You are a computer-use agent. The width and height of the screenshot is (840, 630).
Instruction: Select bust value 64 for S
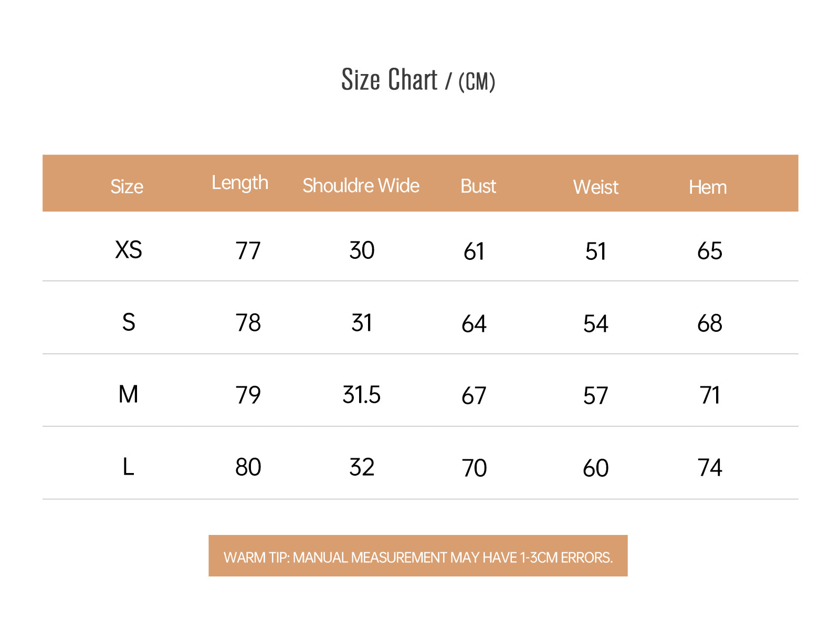474,323
